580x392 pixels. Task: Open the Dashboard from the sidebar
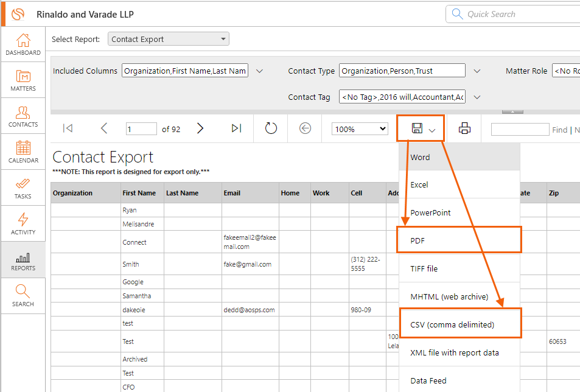point(23,44)
